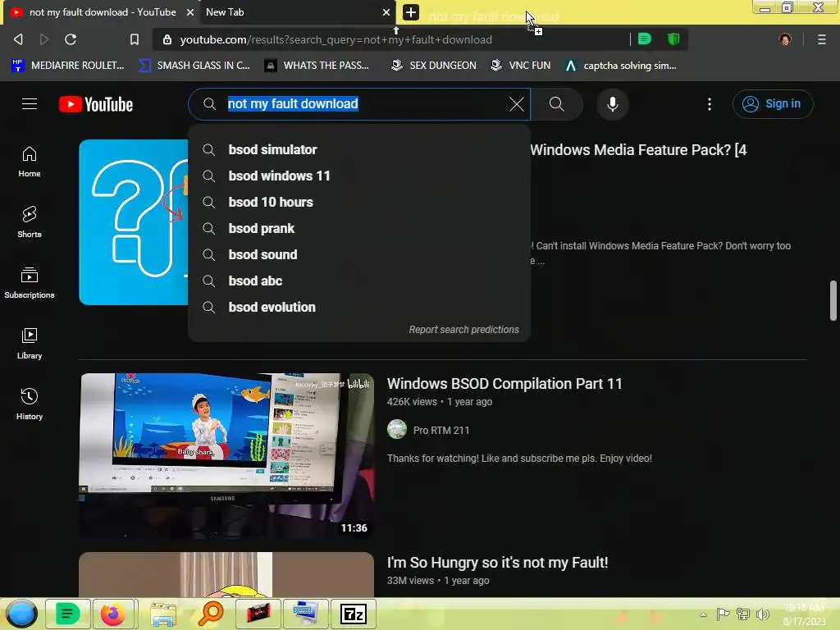Image resolution: width=840 pixels, height=630 pixels.
Task: Click the Sign in button
Action: (x=773, y=104)
